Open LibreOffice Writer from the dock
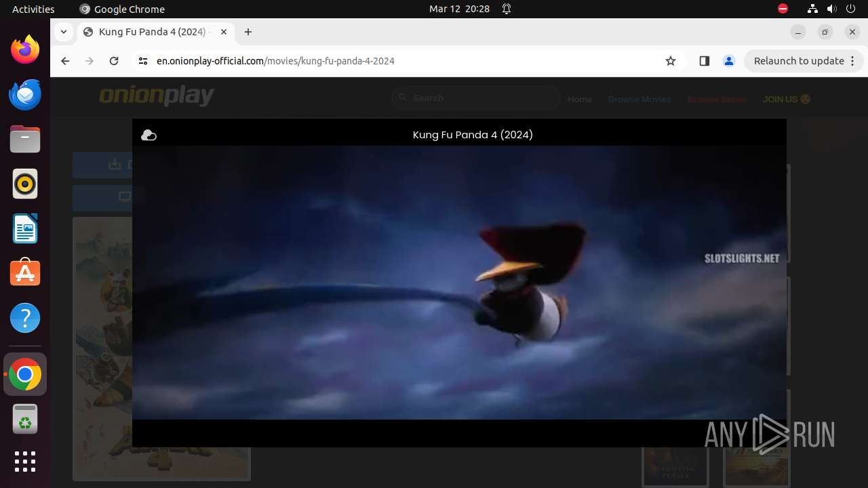Viewport: 868px width, 488px height. (25, 228)
